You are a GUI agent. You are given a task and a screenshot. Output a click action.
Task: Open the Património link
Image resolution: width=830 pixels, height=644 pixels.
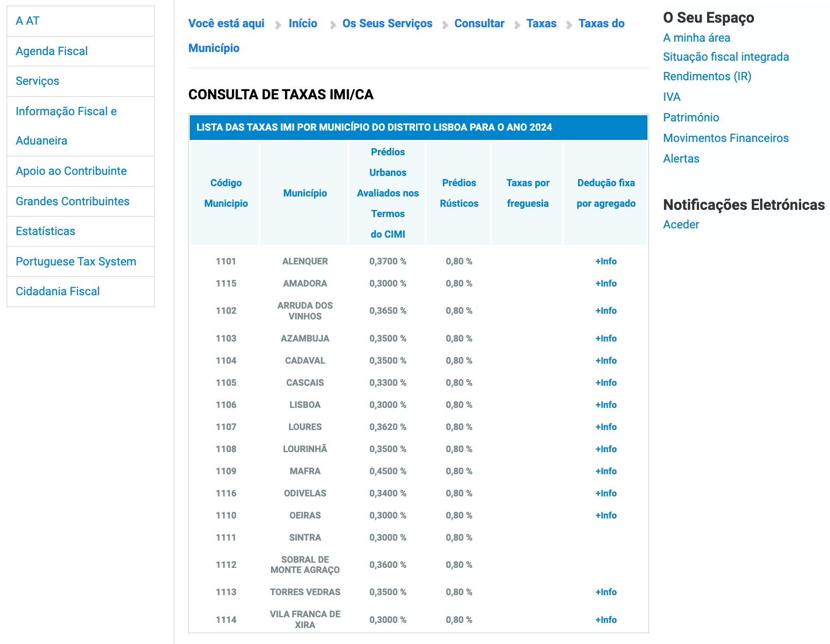691,117
